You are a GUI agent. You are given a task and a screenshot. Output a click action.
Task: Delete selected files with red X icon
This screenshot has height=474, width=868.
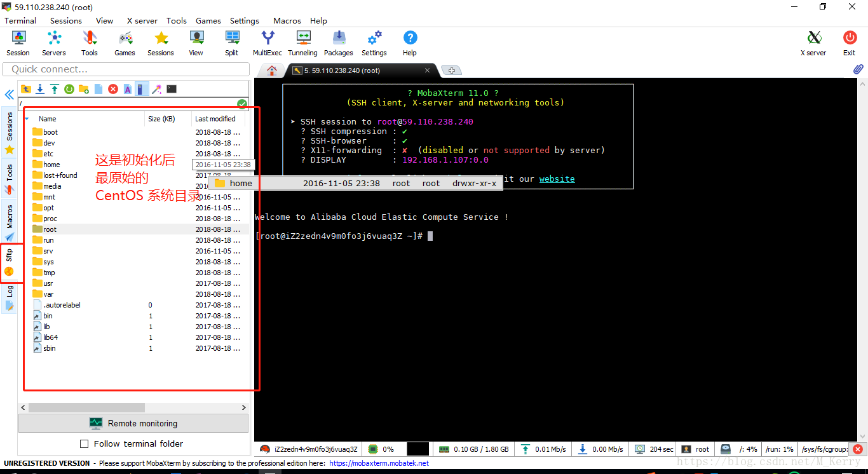(x=113, y=89)
